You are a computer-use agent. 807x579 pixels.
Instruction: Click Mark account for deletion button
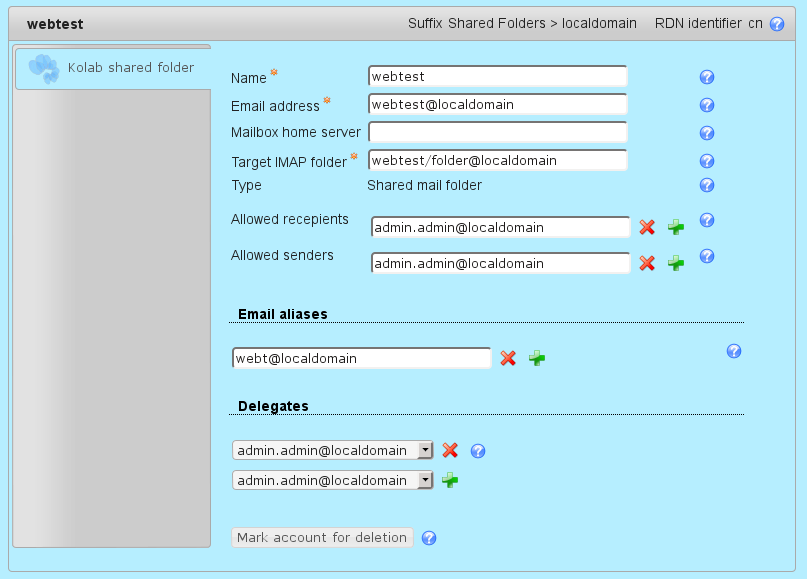[x=322, y=538]
